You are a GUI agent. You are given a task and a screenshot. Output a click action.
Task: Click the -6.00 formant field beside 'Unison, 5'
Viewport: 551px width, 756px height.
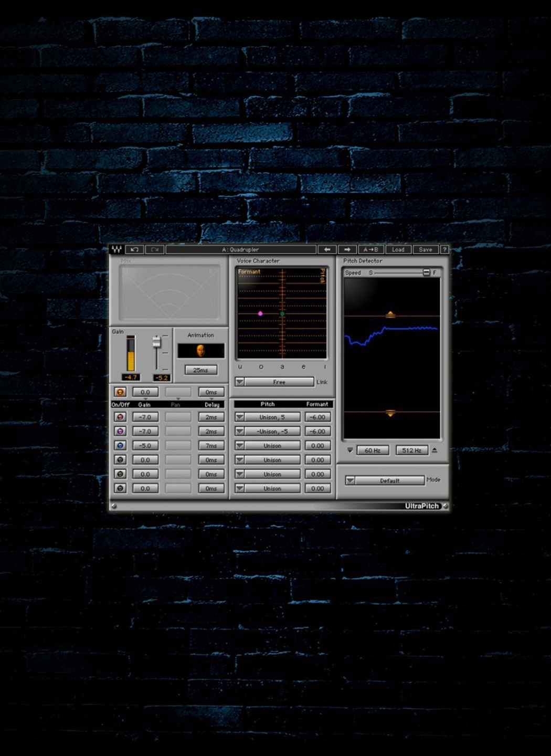tap(317, 417)
